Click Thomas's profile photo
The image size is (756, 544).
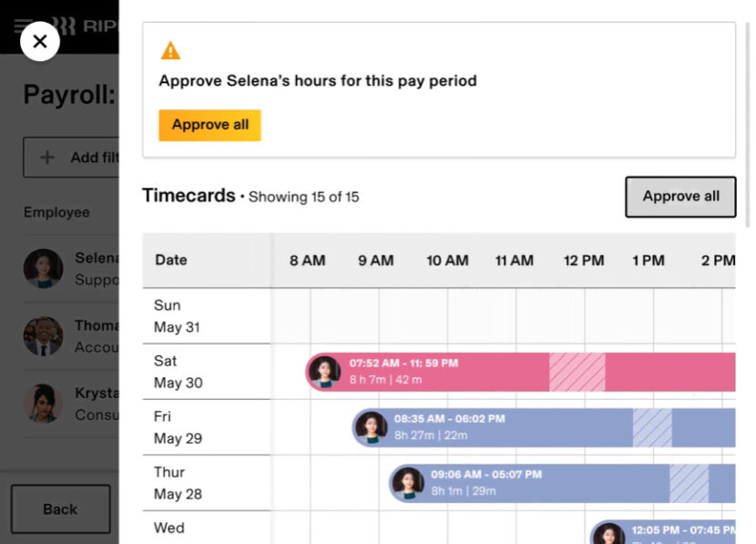tap(43, 336)
